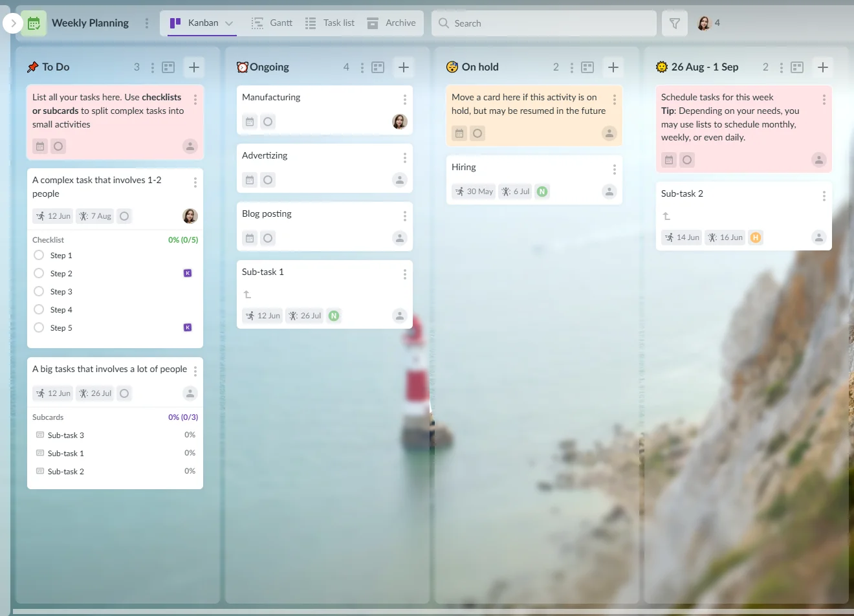Open the 6 Jul due date on Hiring
This screenshot has width=854, height=616.
(x=515, y=192)
